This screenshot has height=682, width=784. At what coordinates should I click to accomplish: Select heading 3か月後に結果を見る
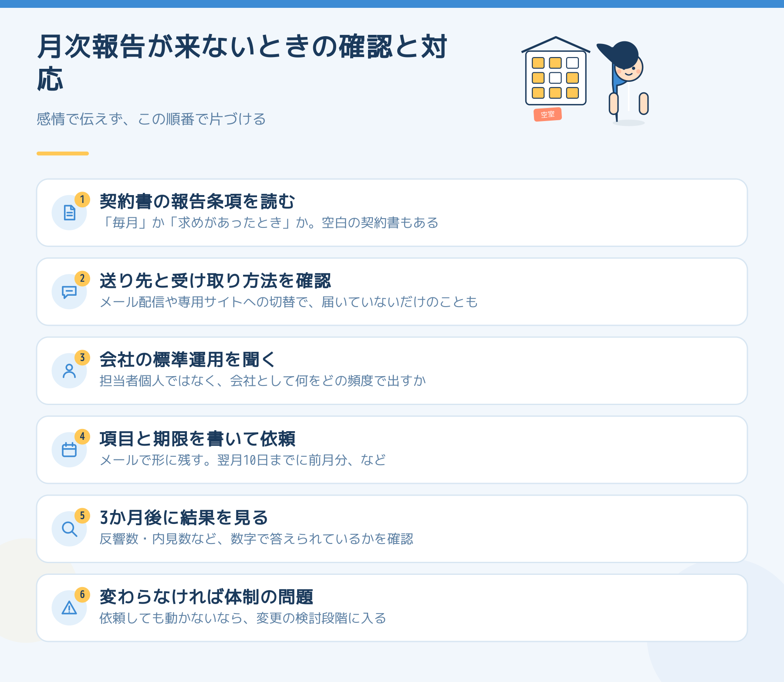tap(184, 518)
